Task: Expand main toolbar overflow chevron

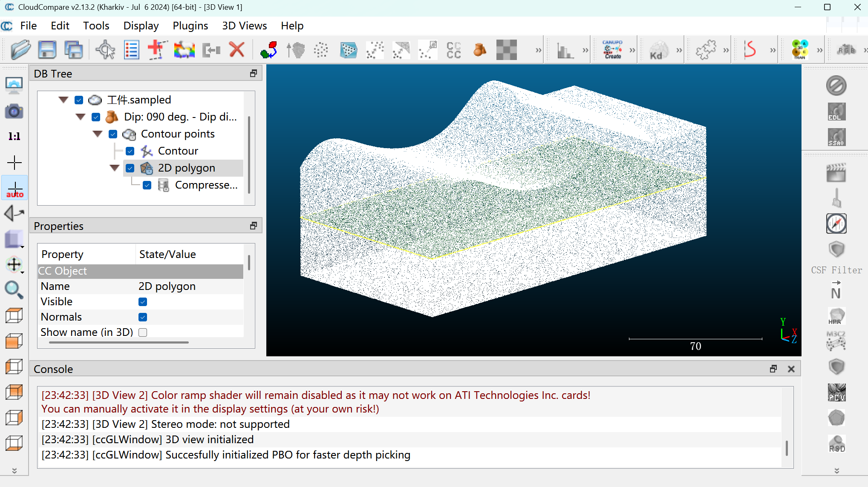Action: tap(538, 51)
